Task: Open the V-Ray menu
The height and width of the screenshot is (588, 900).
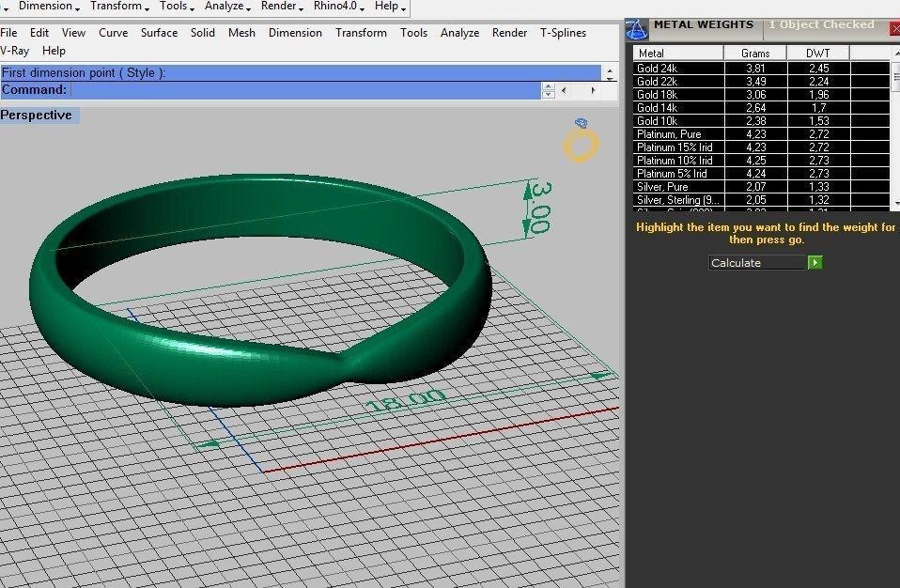Action: click(14, 51)
